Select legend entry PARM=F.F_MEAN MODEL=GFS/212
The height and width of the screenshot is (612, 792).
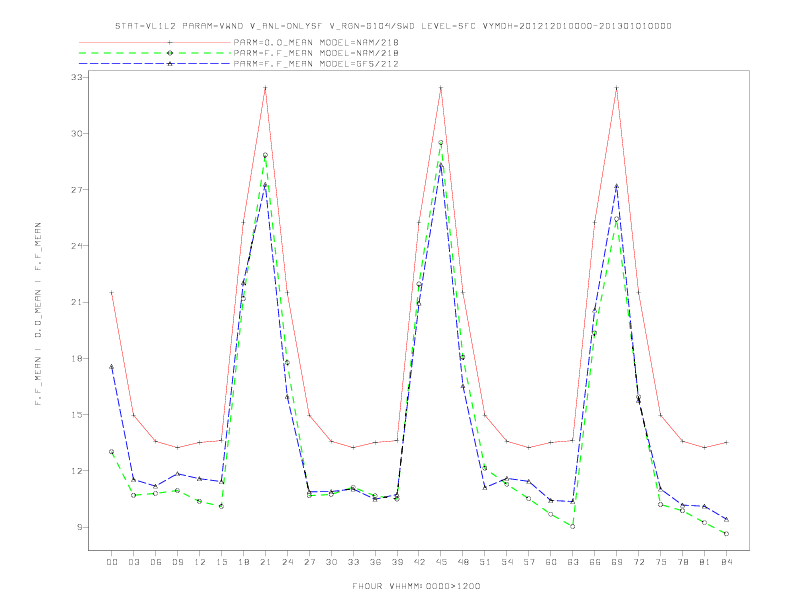[316, 64]
